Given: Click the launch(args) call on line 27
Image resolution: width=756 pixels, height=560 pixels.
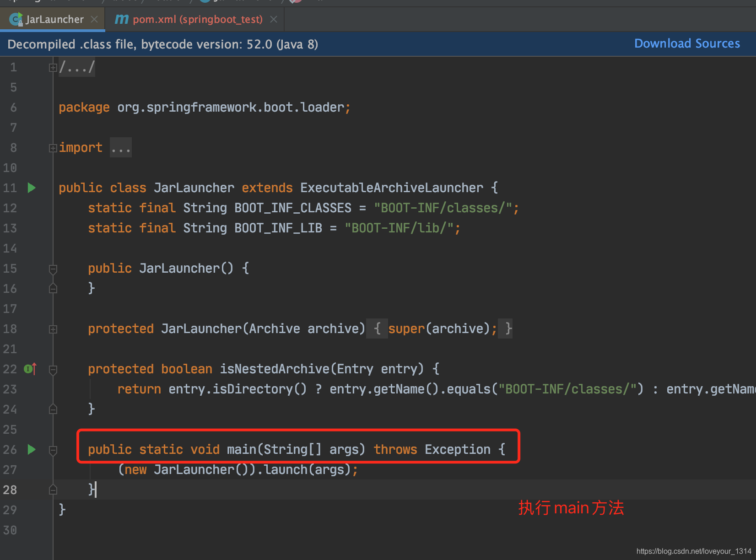Looking at the screenshot, I should click(308, 469).
